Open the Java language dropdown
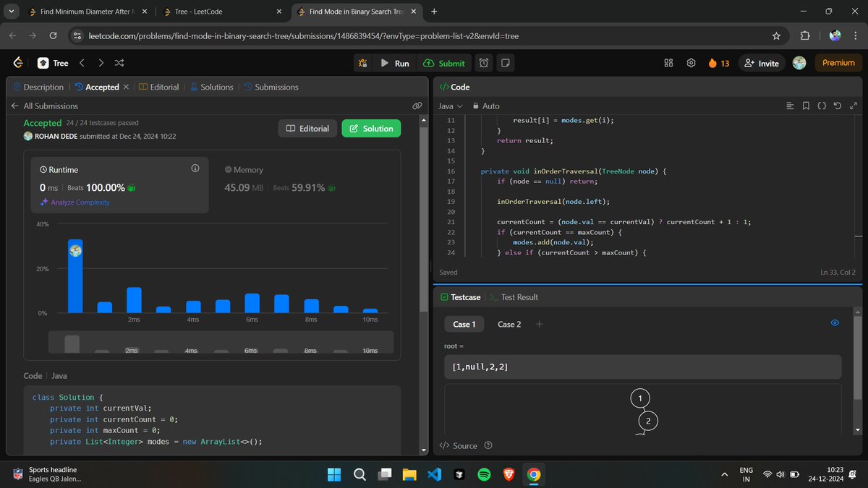The height and width of the screenshot is (488, 868). point(448,106)
